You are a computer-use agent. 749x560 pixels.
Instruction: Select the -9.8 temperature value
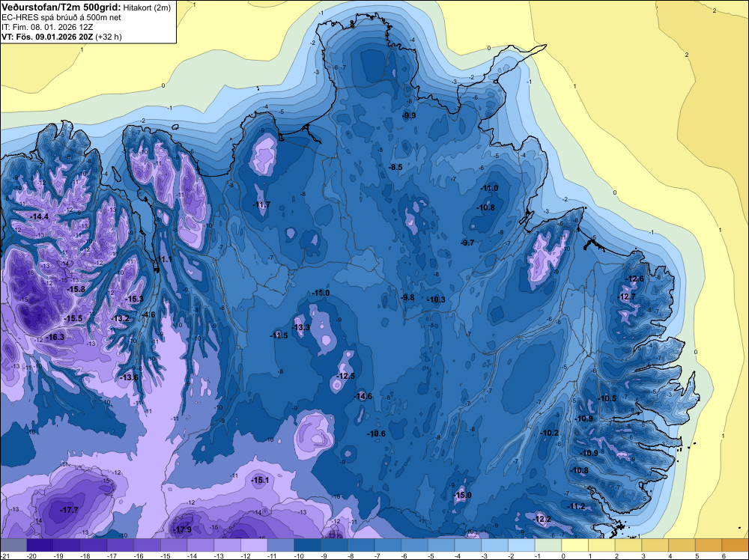click(x=407, y=297)
